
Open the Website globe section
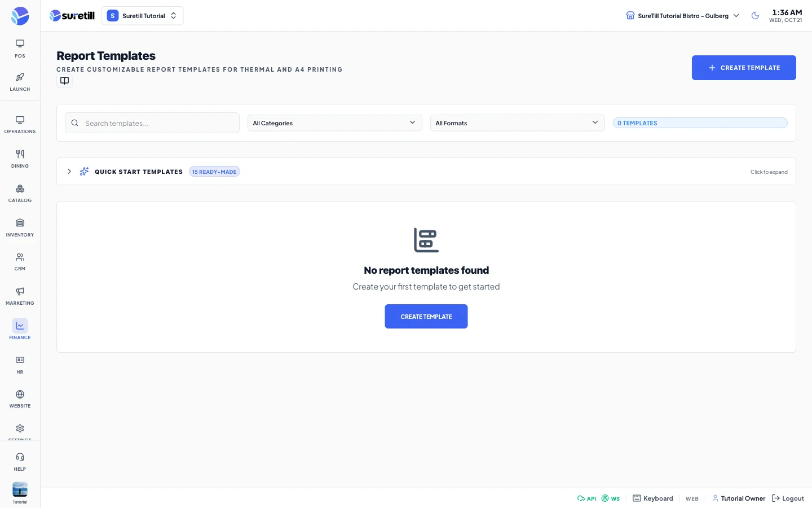[20, 399]
